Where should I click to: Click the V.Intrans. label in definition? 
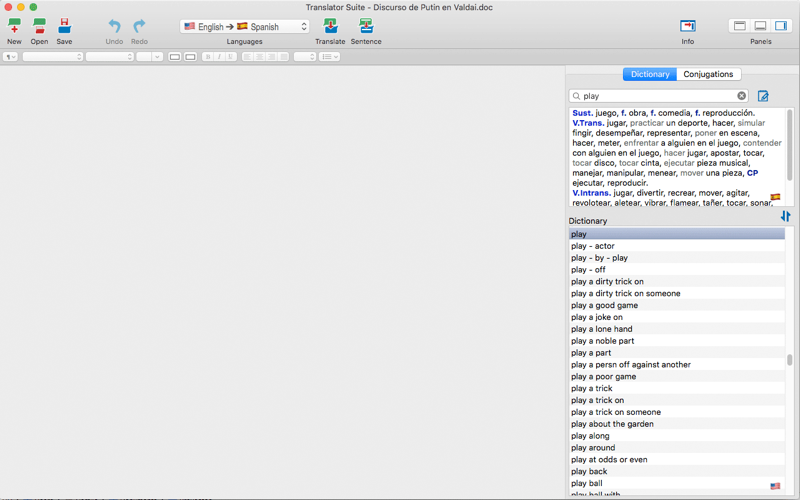[591, 193]
